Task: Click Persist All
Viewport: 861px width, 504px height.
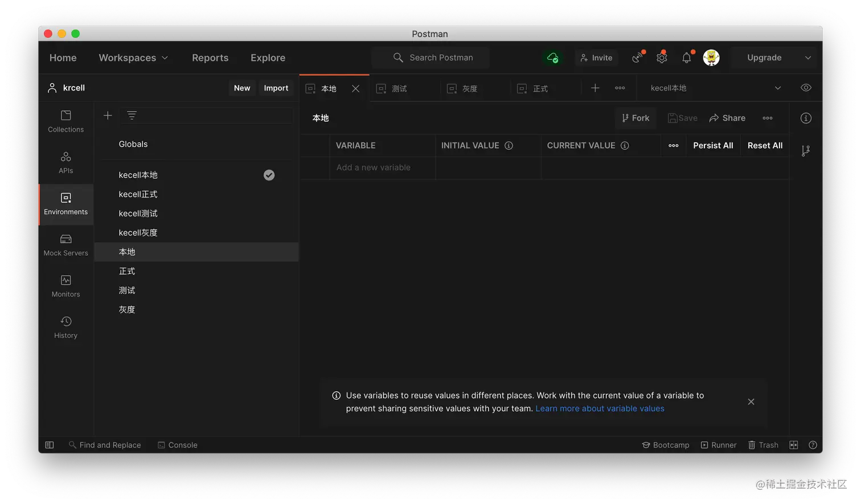Action: [x=713, y=145]
